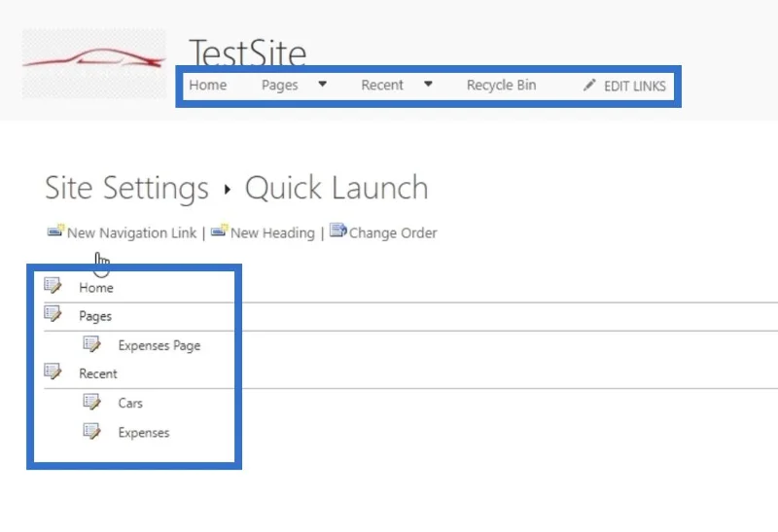
Task: Open the edit icon for Cars link
Action: (91, 402)
